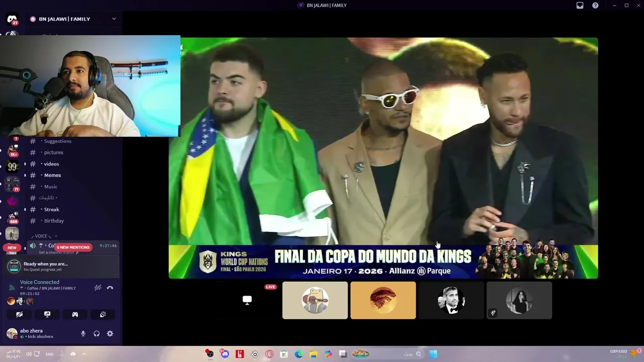Select the man in suit participant tile
Viewport: 644px width, 362px height.
pos(451,300)
